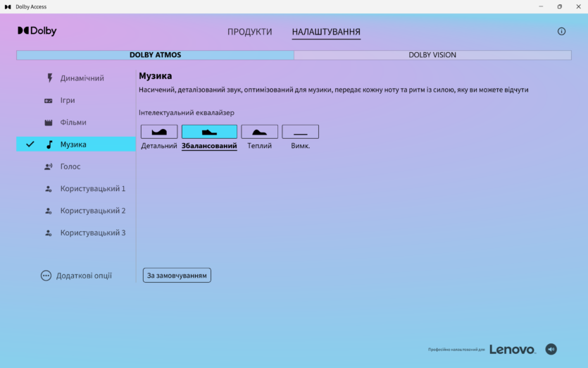The height and width of the screenshot is (368, 588).
Task: Open the DOLBY ATMOS tab
Action: (155, 55)
